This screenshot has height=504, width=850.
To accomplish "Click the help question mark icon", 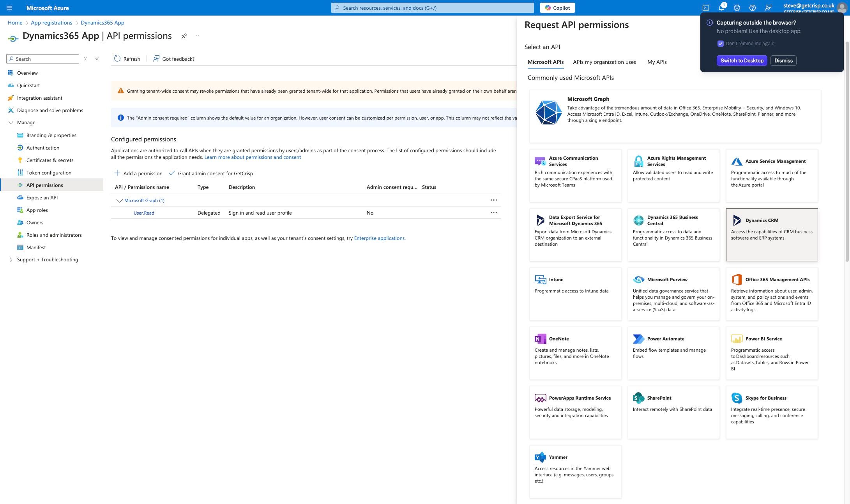I will pos(753,8).
